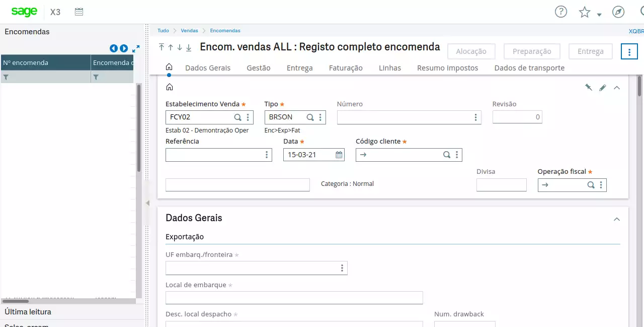Filter the Nº encomenda column
Viewport: 644px width, 327px height.
[x=7, y=77]
